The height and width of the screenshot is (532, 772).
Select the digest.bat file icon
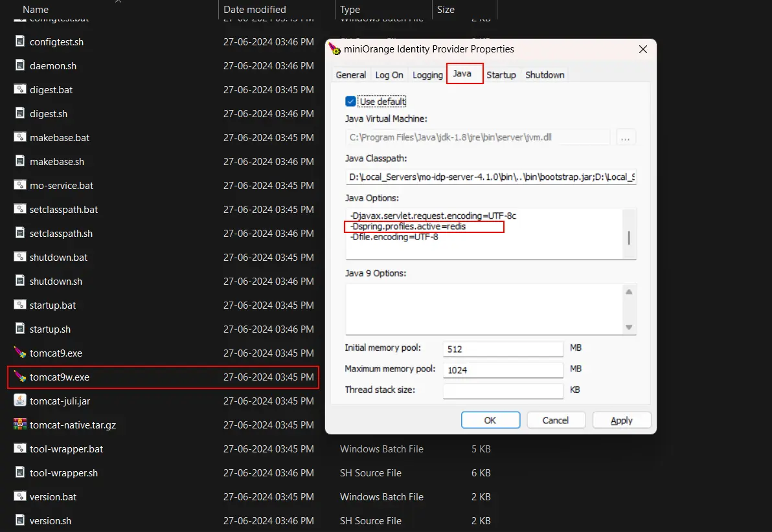tap(19, 89)
